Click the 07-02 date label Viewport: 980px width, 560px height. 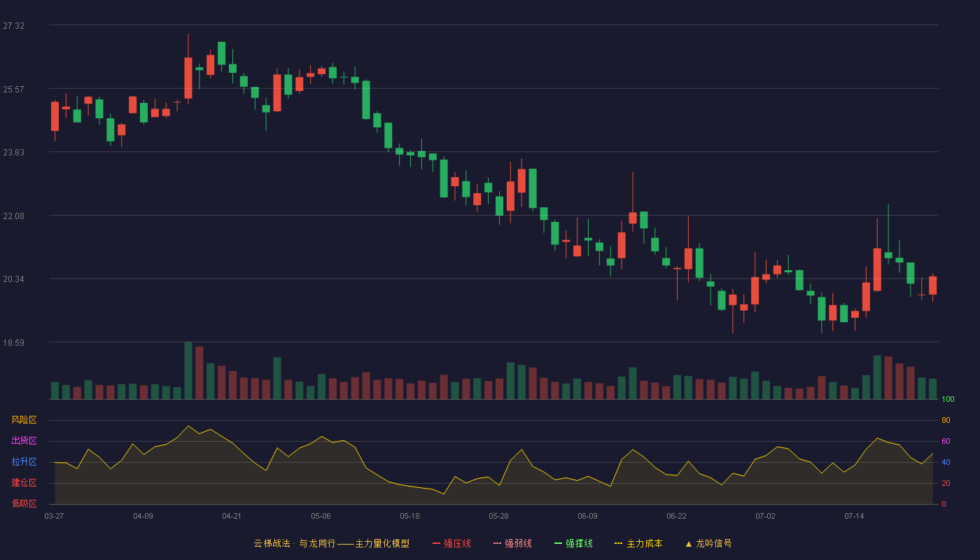(x=765, y=516)
